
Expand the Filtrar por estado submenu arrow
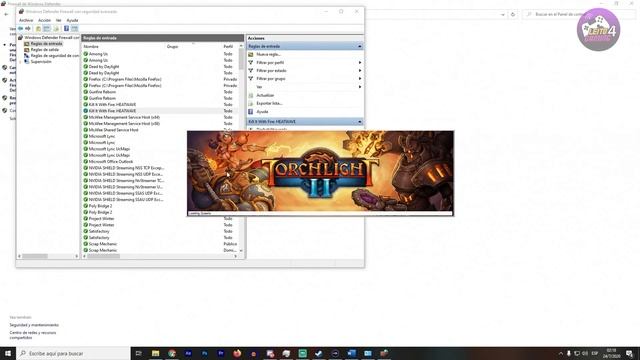(x=360, y=71)
